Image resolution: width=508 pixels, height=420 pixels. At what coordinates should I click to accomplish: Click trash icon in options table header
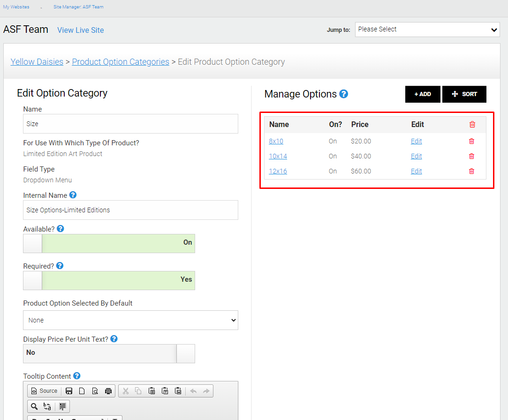click(472, 124)
